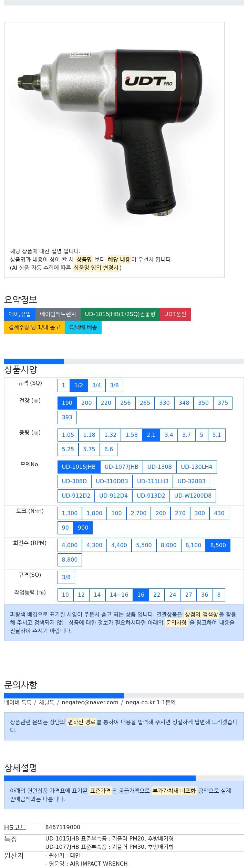
Task: Open model UD-W1200D8 option
Action: point(193,496)
